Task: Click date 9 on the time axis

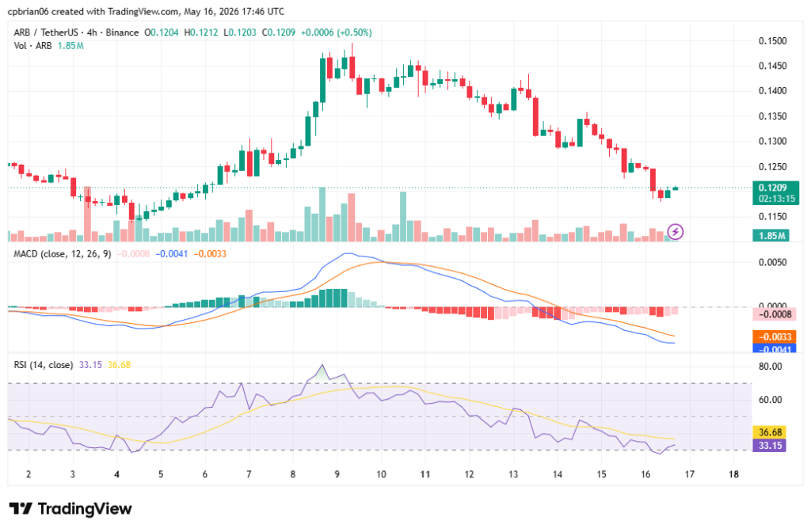Action: pyautogui.click(x=337, y=474)
